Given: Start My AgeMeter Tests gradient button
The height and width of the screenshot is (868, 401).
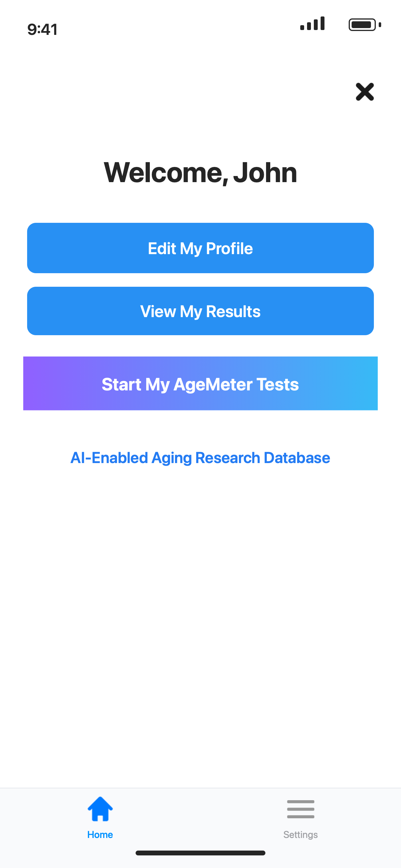Looking at the screenshot, I should pyautogui.click(x=200, y=383).
